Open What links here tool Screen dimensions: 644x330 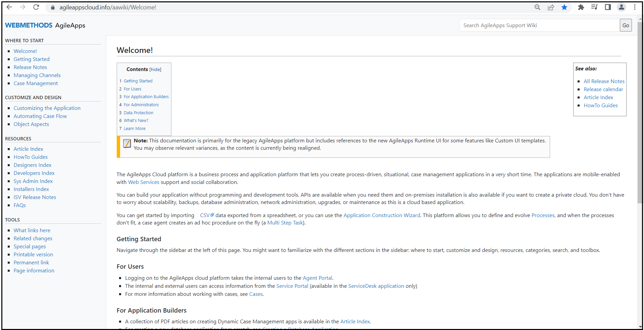pyautogui.click(x=32, y=230)
